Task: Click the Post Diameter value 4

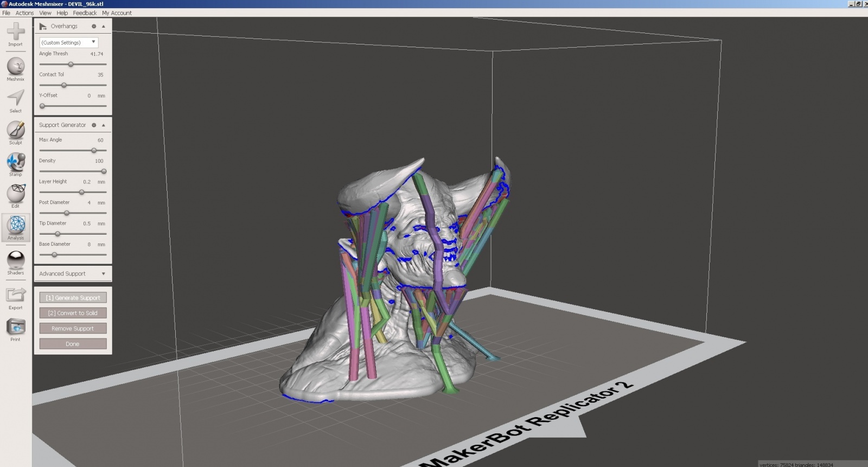Action: 89,203
